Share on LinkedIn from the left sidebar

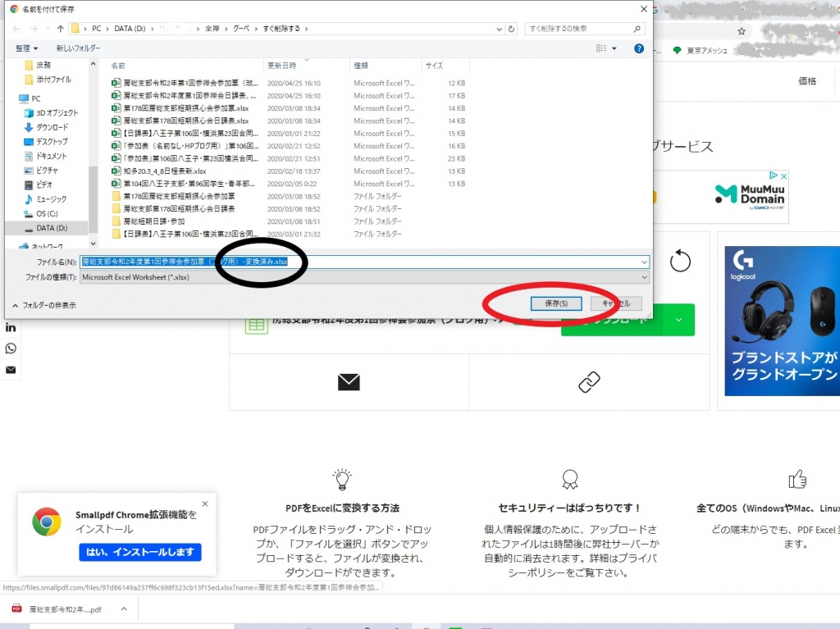[11, 327]
